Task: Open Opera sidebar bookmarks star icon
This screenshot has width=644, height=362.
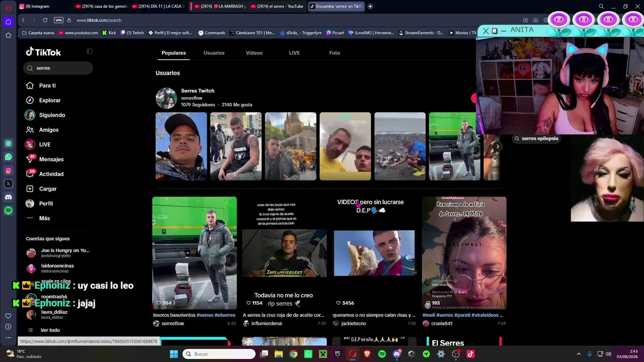Action: [x=8, y=35]
